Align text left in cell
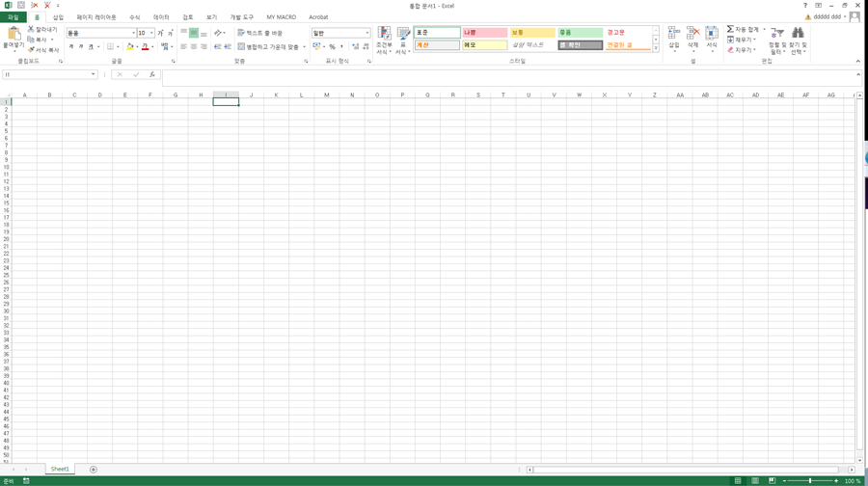Image resolution: width=868 pixels, height=486 pixels. click(x=184, y=47)
